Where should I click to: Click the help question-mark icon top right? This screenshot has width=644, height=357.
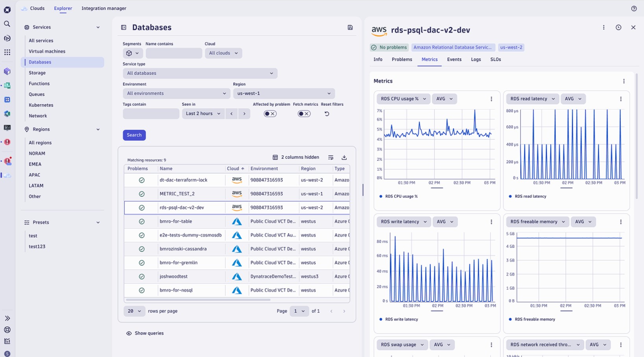coord(633,8)
